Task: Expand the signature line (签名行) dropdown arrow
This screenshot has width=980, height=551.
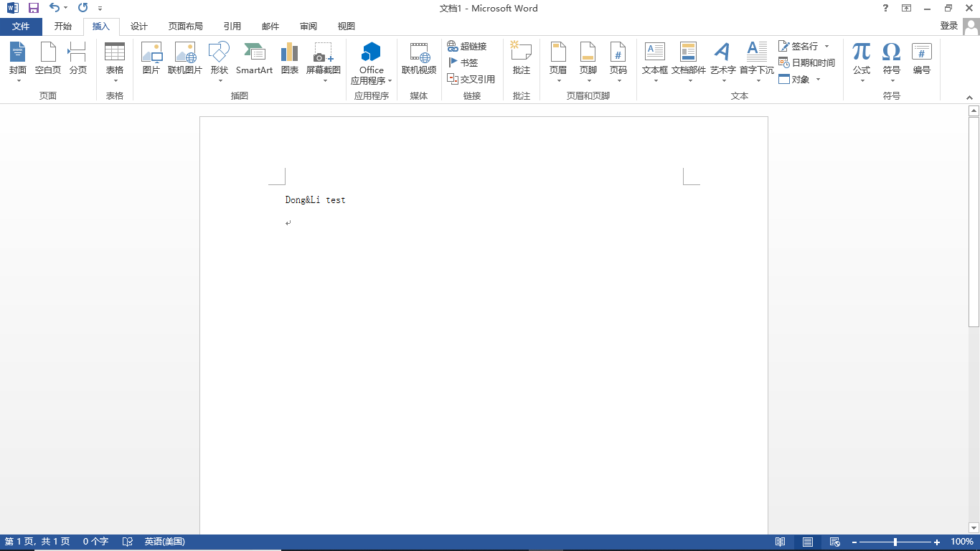Action: 826,46
